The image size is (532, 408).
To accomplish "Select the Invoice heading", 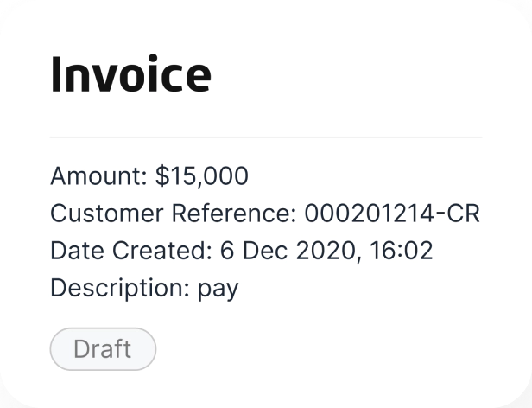I will (x=131, y=73).
